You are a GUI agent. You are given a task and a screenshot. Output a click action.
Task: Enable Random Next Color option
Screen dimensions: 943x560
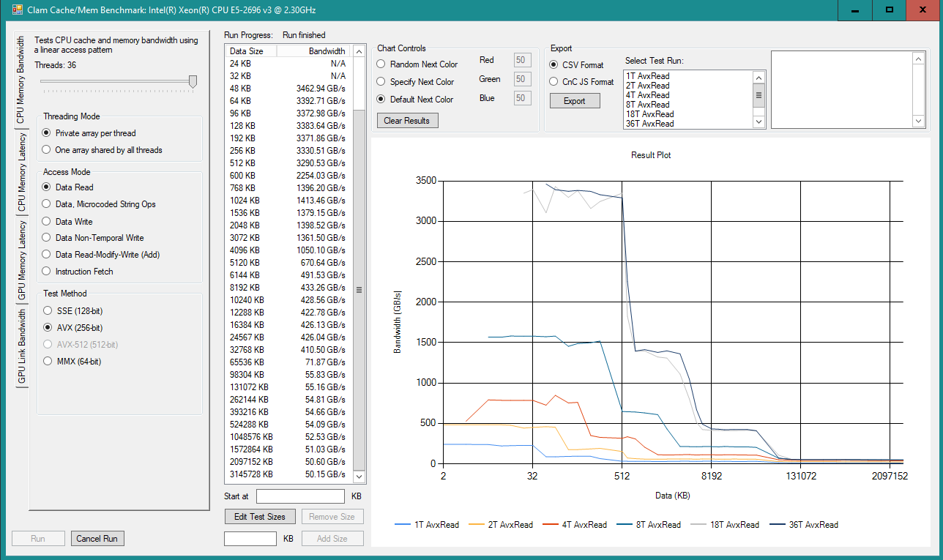click(x=381, y=64)
